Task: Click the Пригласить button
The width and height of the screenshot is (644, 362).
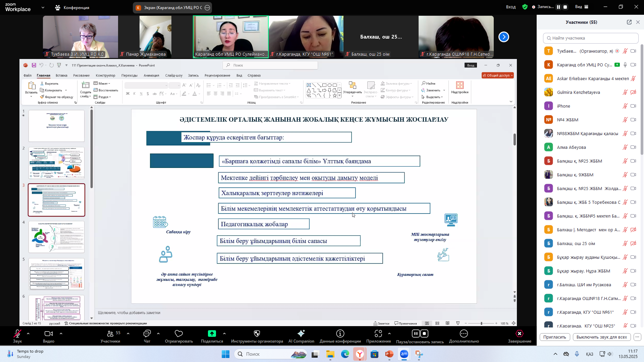Action: point(554,337)
